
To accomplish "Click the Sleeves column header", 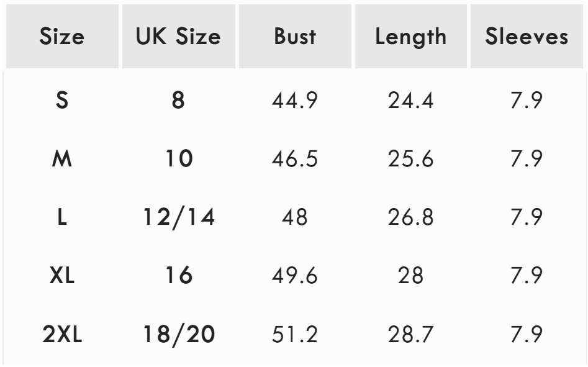I will (527, 37).
